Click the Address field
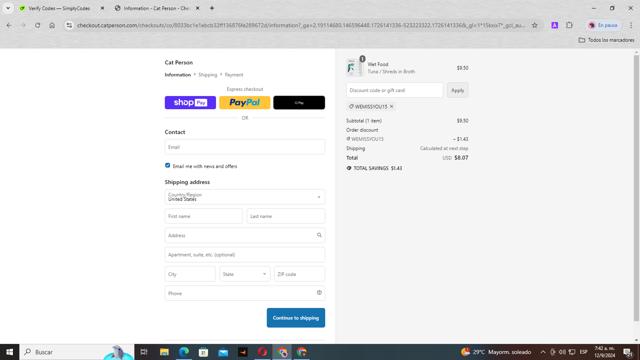 coord(245,236)
